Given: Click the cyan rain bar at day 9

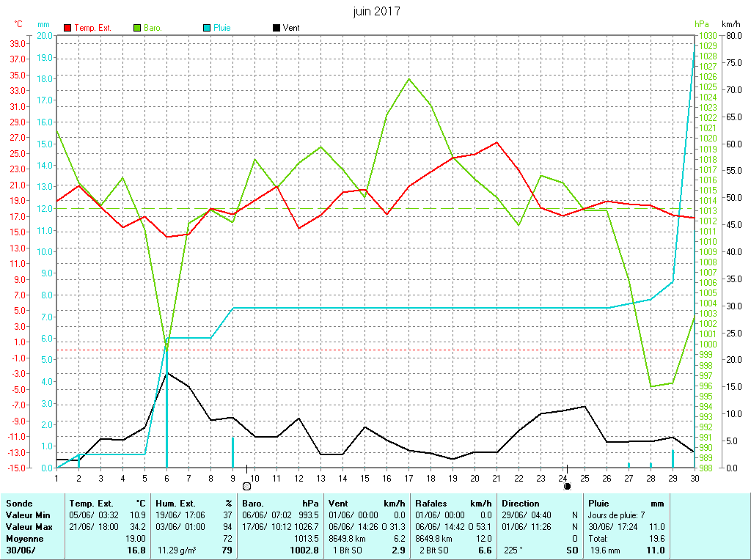Looking at the screenshot, I should coord(232,452).
